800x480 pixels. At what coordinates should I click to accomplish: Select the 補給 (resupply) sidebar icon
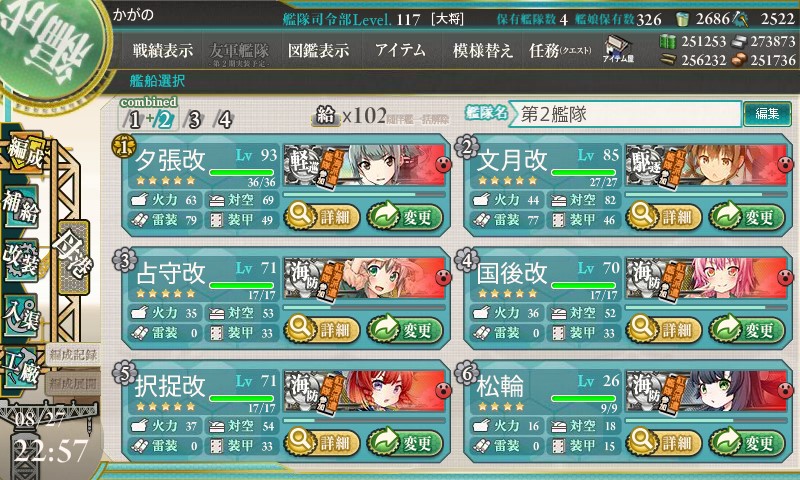coord(21,207)
